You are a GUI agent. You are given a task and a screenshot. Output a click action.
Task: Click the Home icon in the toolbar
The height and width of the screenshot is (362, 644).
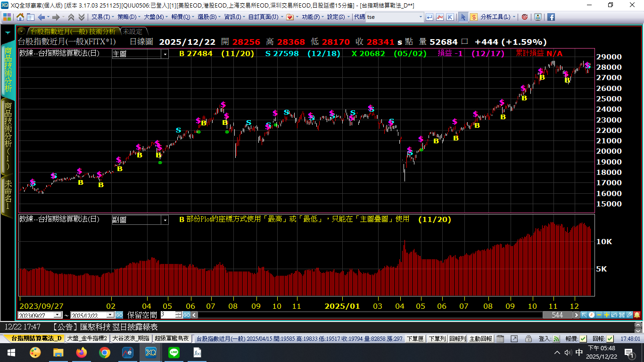(x=20, y=17)
